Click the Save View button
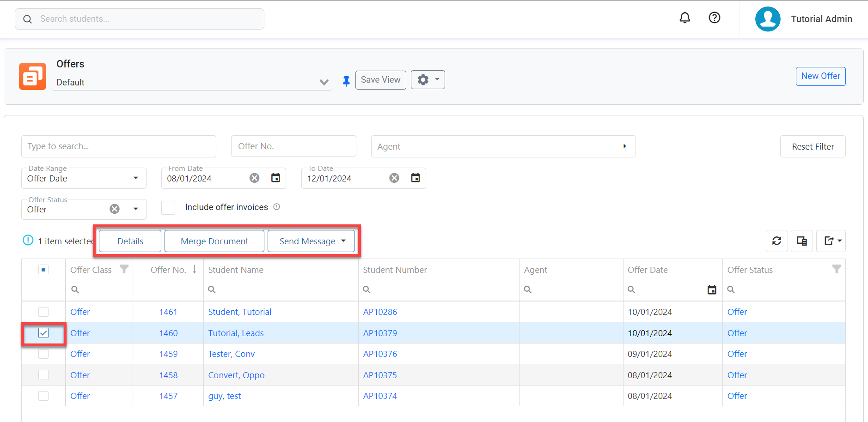 381,80
